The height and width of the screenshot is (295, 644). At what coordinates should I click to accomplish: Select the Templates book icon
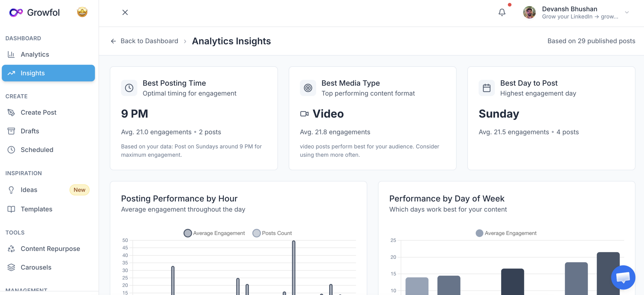(11, 209)
